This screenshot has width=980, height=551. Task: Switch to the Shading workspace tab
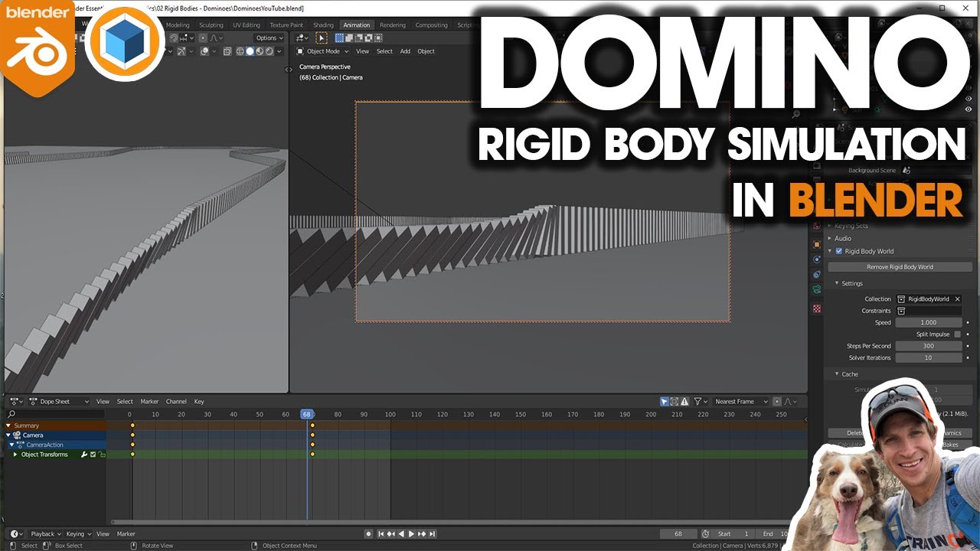[x=323, y=24]
